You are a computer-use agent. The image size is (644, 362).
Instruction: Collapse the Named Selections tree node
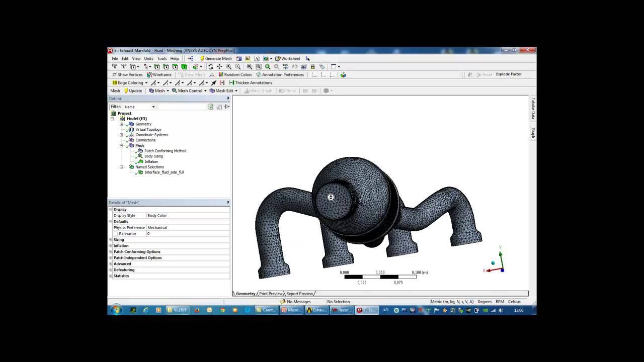(x=121, y=167)
